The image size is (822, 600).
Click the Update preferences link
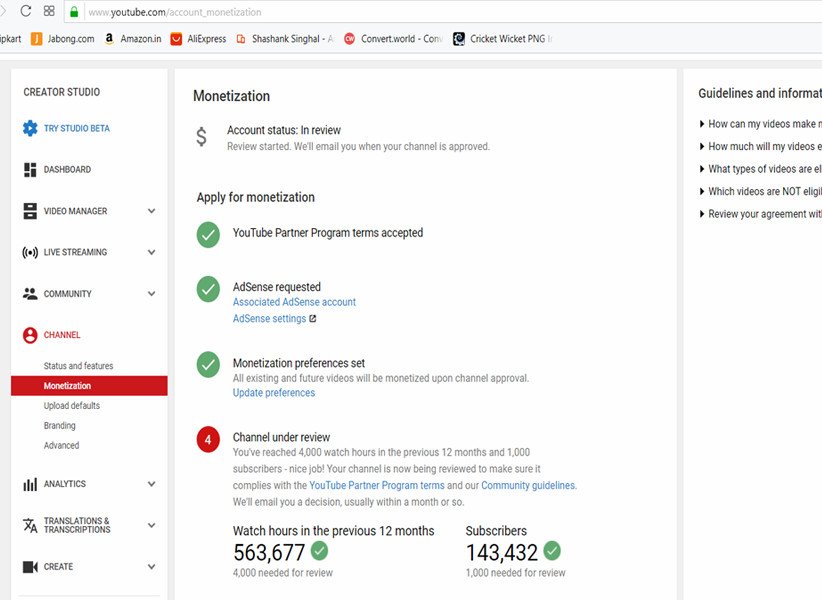(x=274, y=392)
